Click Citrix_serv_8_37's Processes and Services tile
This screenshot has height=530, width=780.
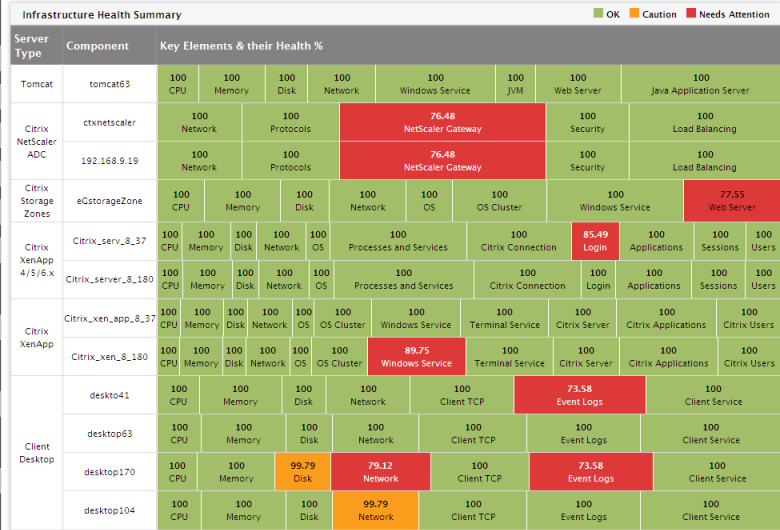coord(398,241)
